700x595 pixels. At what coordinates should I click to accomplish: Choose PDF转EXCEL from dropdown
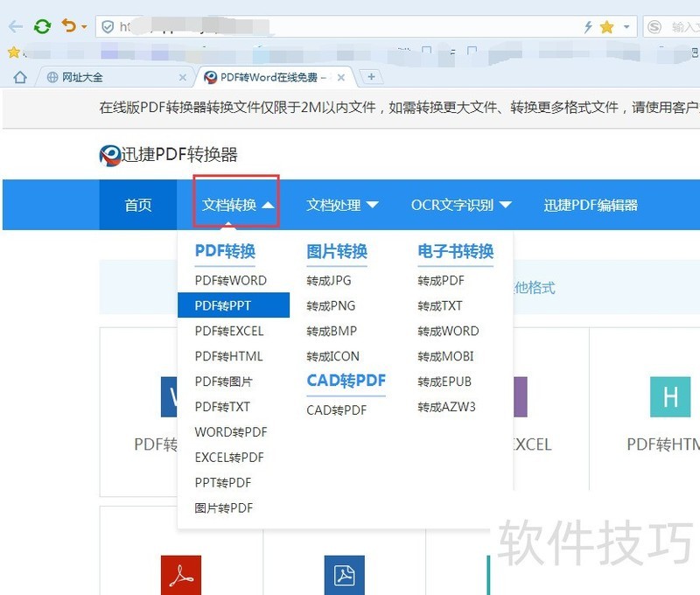229,331
